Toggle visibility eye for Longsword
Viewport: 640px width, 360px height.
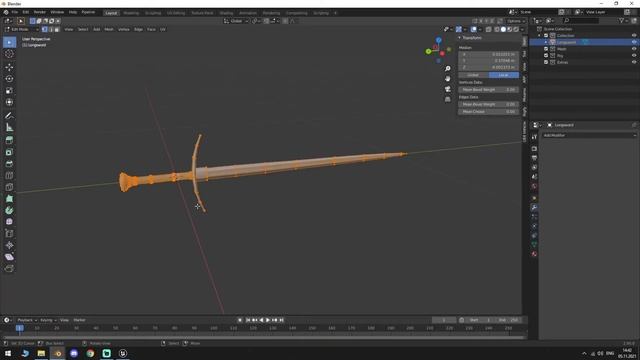coord(634,42)
